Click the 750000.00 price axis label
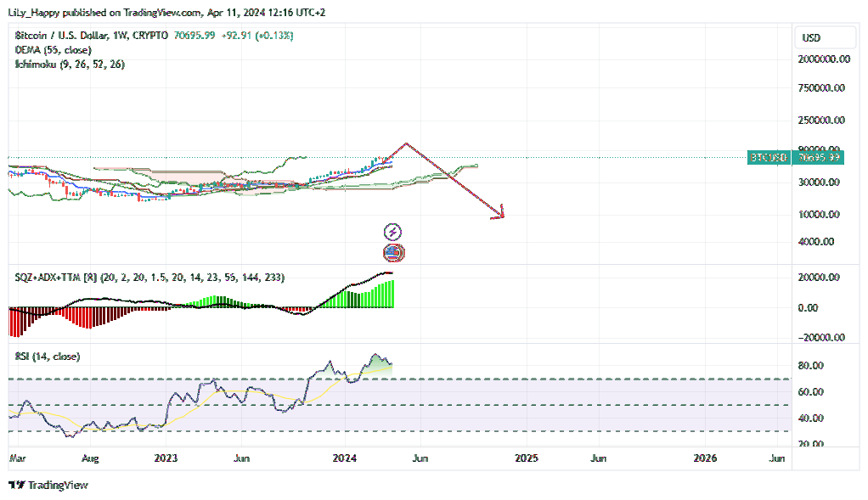The image size is (868, 500). point(821,88)
